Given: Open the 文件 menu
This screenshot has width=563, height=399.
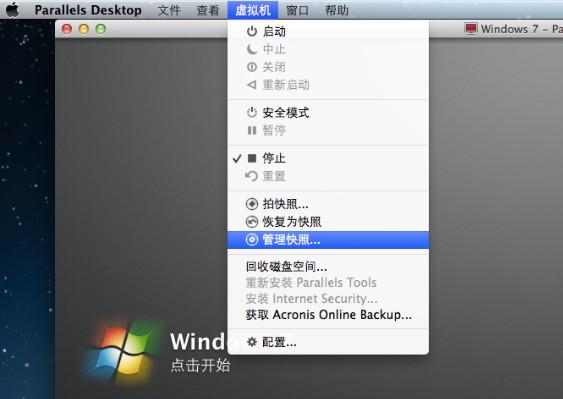Looking at the screenshot, I should click(x=169, y=10).
